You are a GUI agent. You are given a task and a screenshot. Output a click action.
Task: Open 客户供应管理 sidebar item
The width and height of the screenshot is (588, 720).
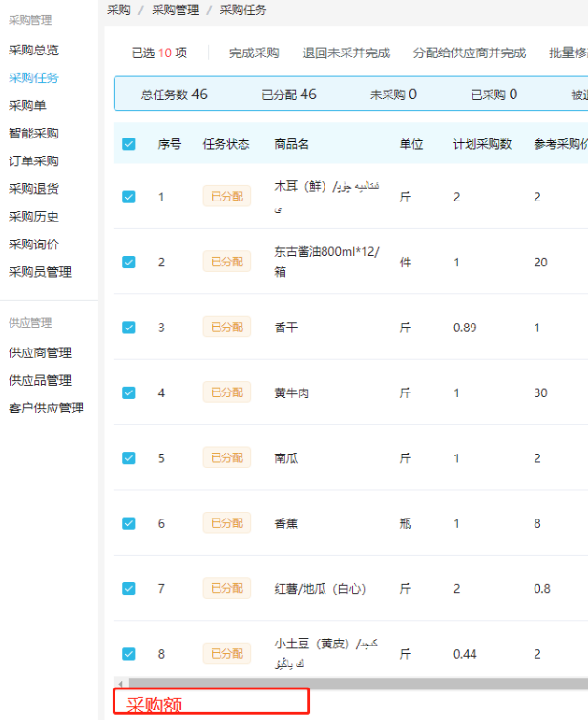click(x=47, y=408)
